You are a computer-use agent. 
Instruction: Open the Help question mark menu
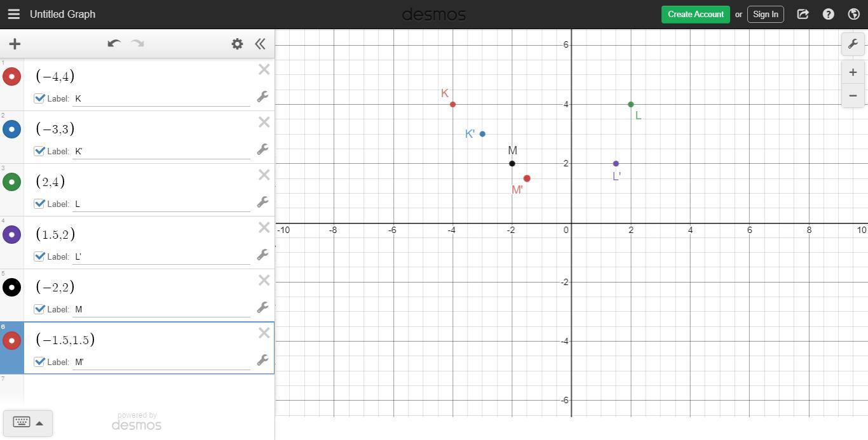828,14
